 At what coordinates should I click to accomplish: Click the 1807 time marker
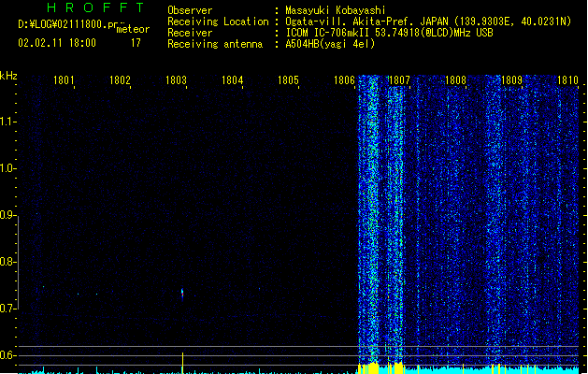(x=400, y=80)
